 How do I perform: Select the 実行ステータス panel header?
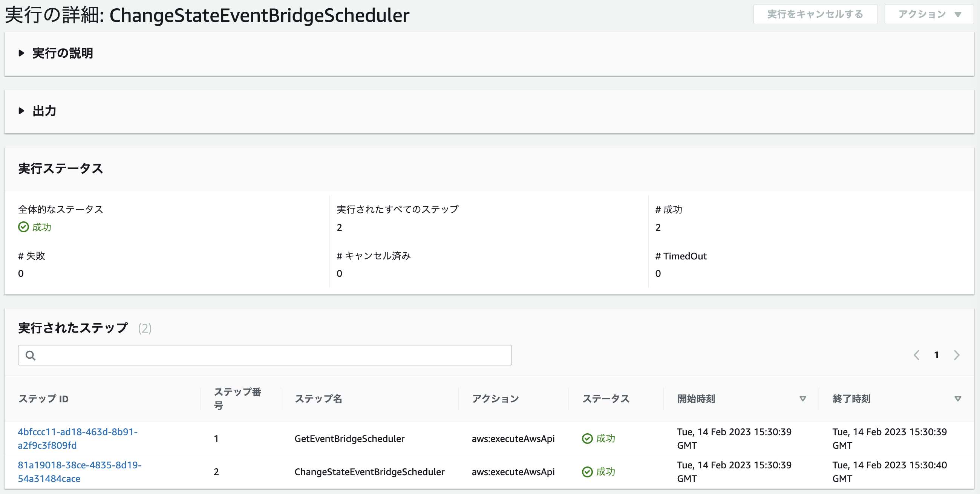(60, 169)
